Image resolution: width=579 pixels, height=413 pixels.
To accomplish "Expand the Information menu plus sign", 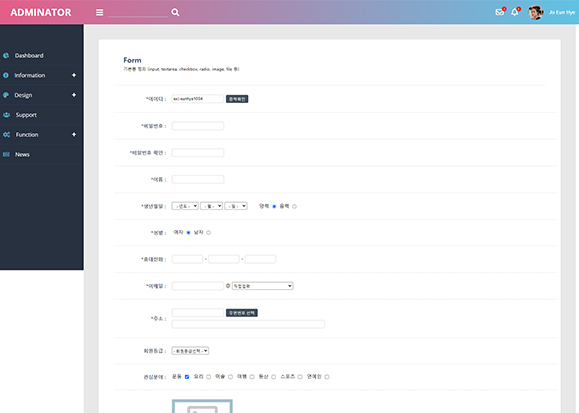I will click(74, 75).
